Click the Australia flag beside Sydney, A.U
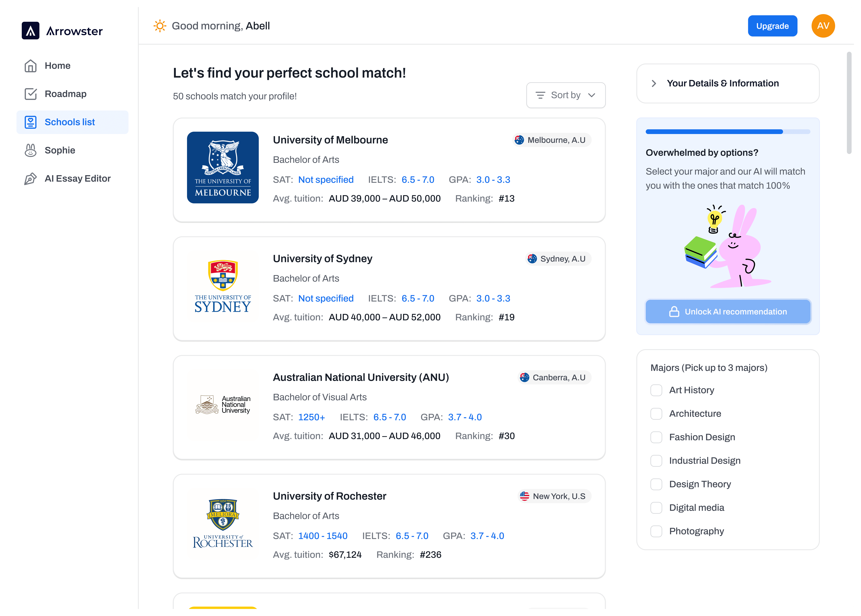The image size is (861, 616). click(x=532, y=259)
